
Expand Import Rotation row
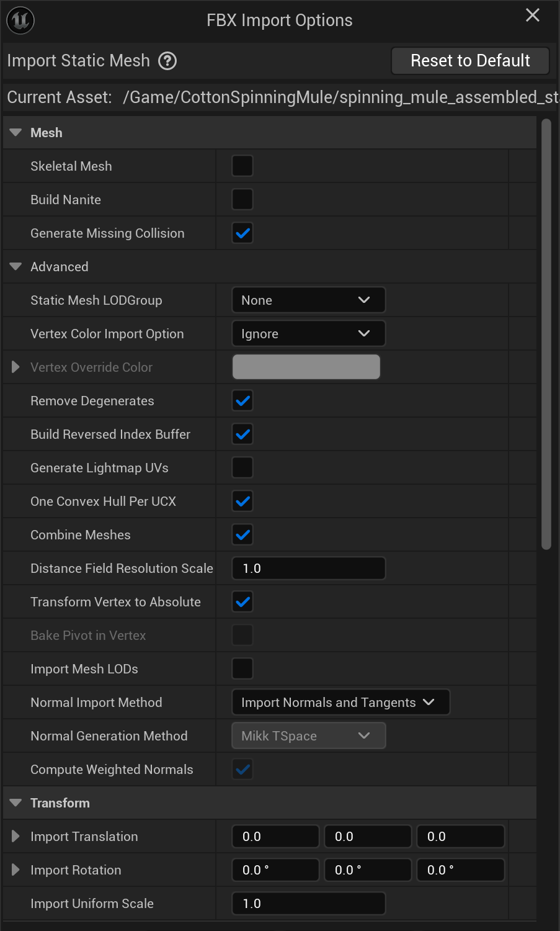tap(16, 870)
